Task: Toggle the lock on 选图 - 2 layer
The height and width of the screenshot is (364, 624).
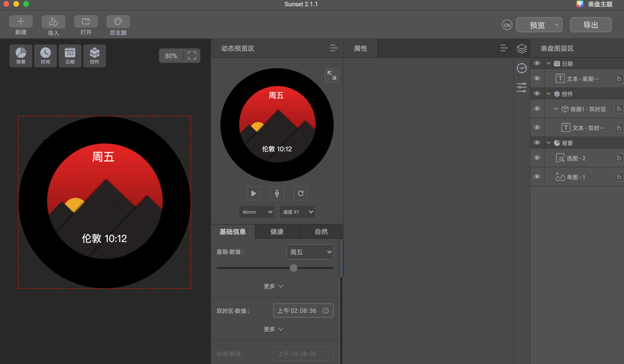Action: [x=619, y=157]
